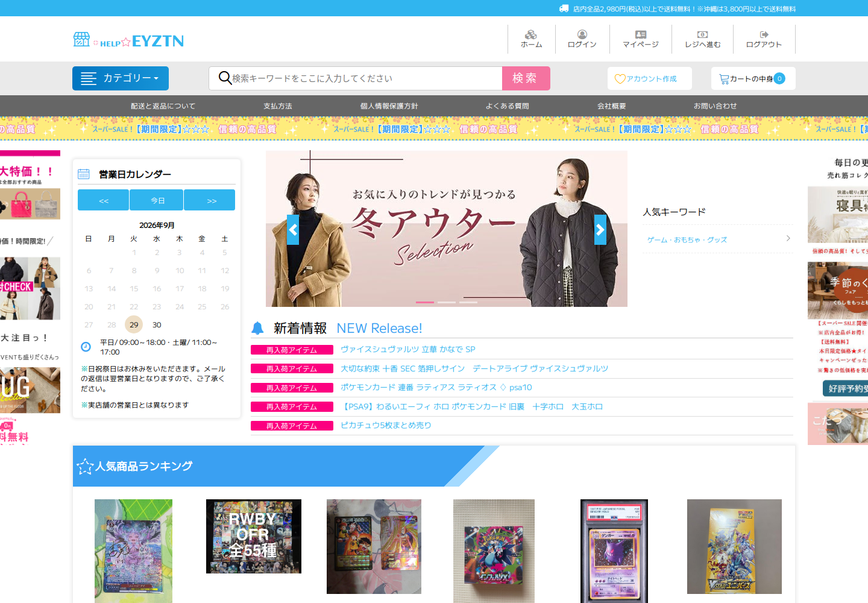Open the ポケモンカード 連番 ラティアス ラティオス link
Viewport: 868px width, 603px height.
tap(436, 387)
